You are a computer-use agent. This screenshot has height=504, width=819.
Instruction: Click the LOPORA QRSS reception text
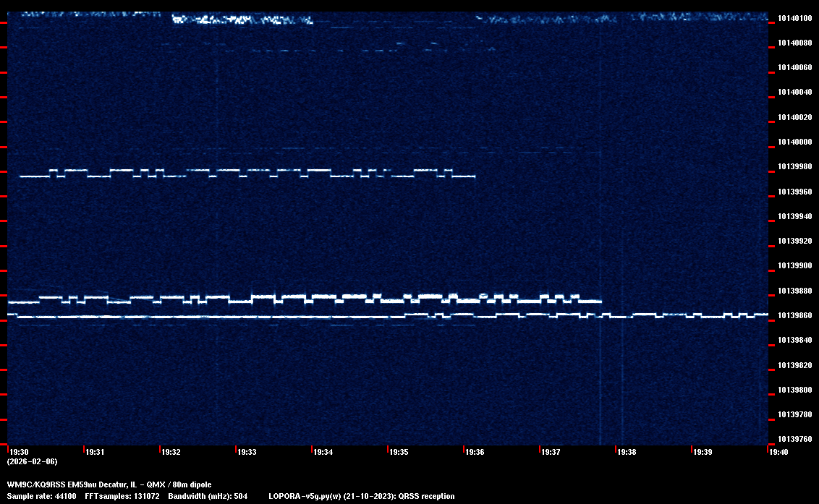[362, 496]
